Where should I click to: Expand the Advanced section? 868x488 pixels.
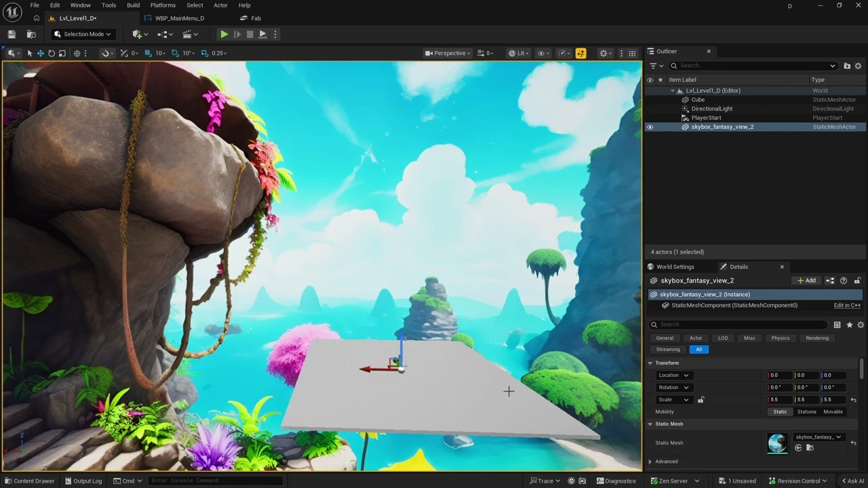(x=650, y=462)
